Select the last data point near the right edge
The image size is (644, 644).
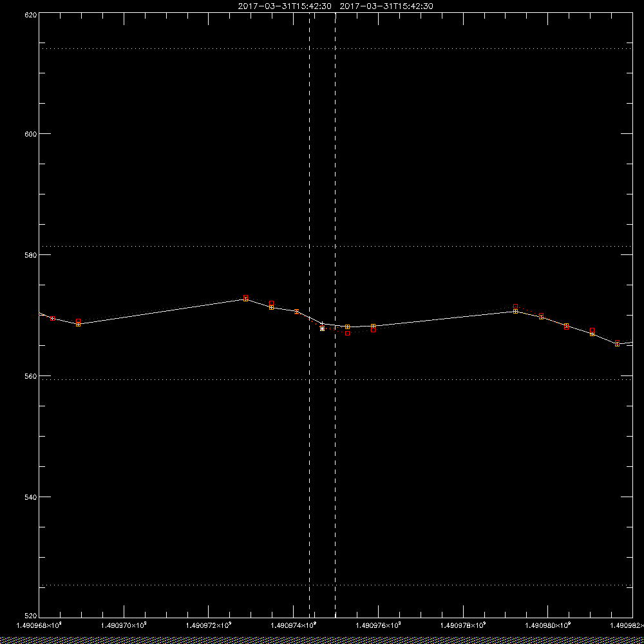tap(618, 343)
